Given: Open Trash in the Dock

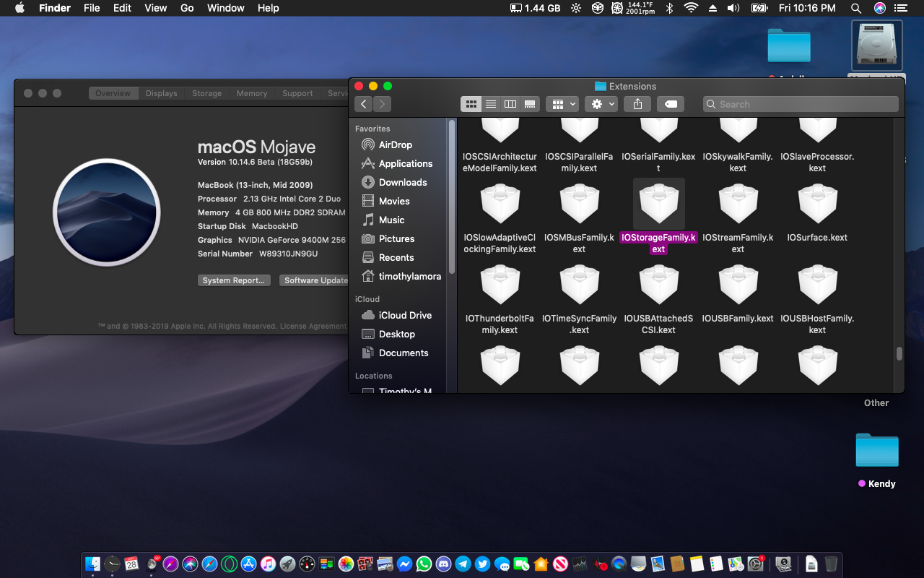Looking at the screenshot, I should tap(831, 564).
